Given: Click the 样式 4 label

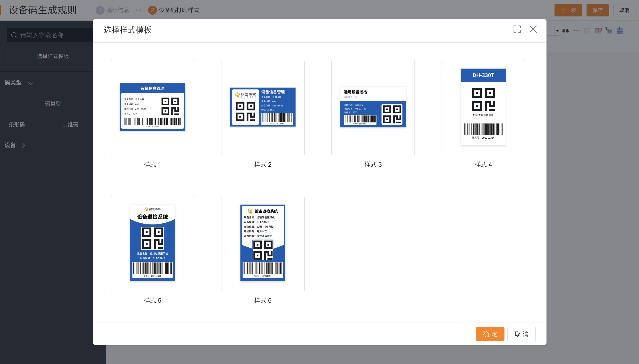Looking at the screenshot, I should [483, 164].
